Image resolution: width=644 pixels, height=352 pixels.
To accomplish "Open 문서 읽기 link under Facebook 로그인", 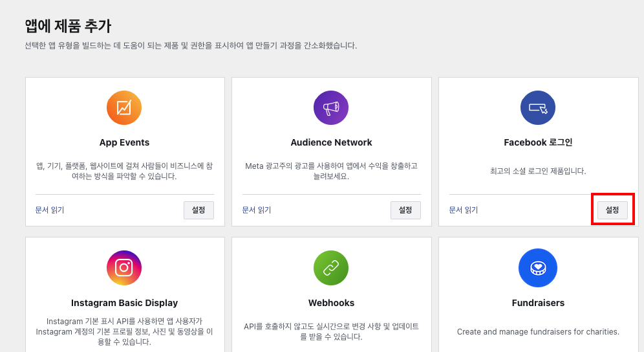I will click(464, 210).
